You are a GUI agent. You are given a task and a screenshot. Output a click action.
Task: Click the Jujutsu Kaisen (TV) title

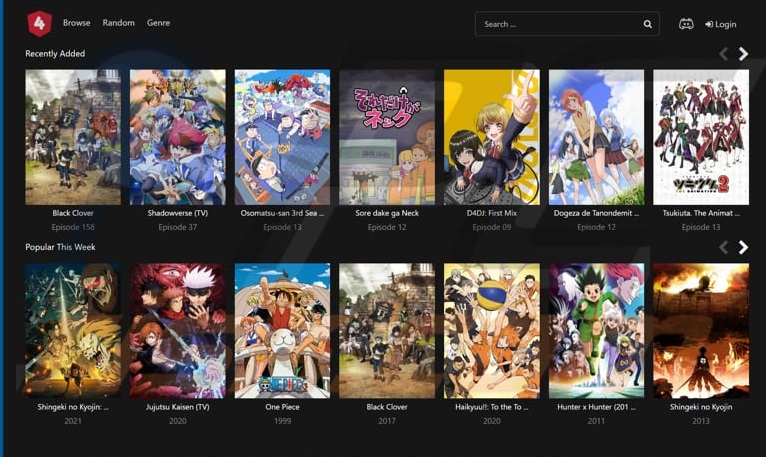[x=178, y=407]
